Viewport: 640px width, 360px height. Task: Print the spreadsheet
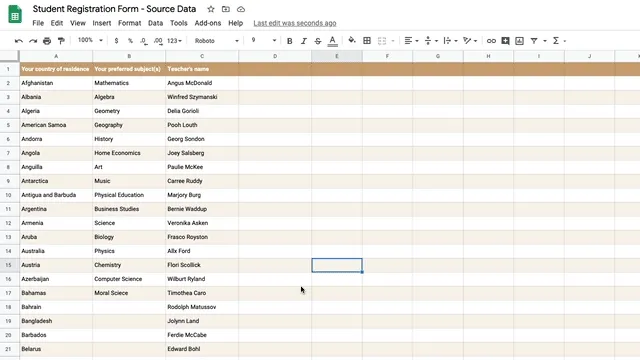tap(47, 41)
